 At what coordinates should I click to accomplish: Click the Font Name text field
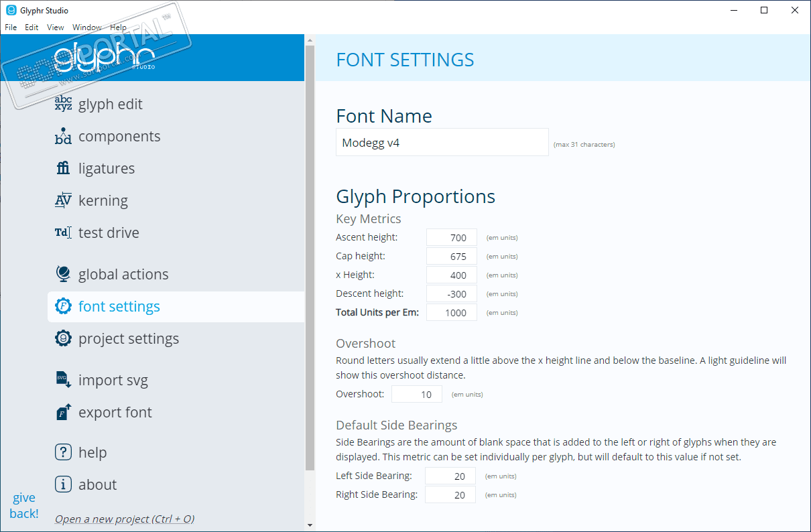(442, 143)
